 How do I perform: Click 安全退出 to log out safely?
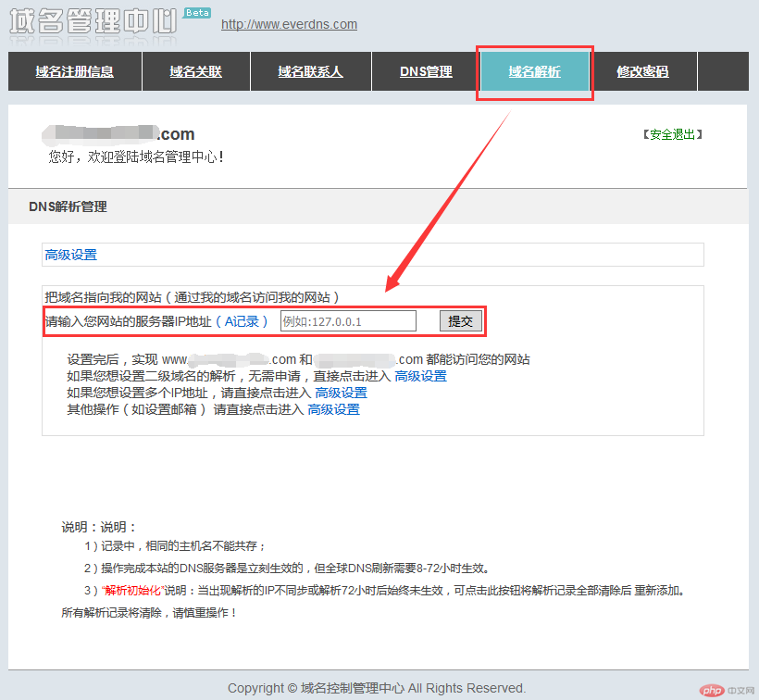coord(673,133)
